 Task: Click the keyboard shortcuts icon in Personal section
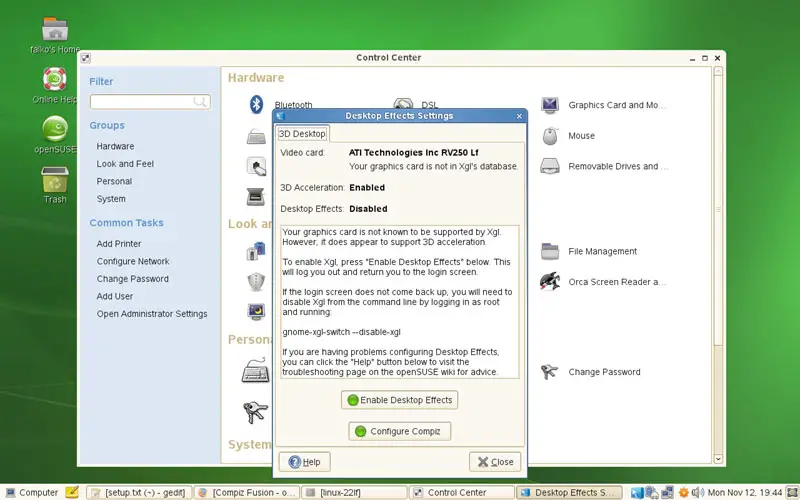pos(256,370)
